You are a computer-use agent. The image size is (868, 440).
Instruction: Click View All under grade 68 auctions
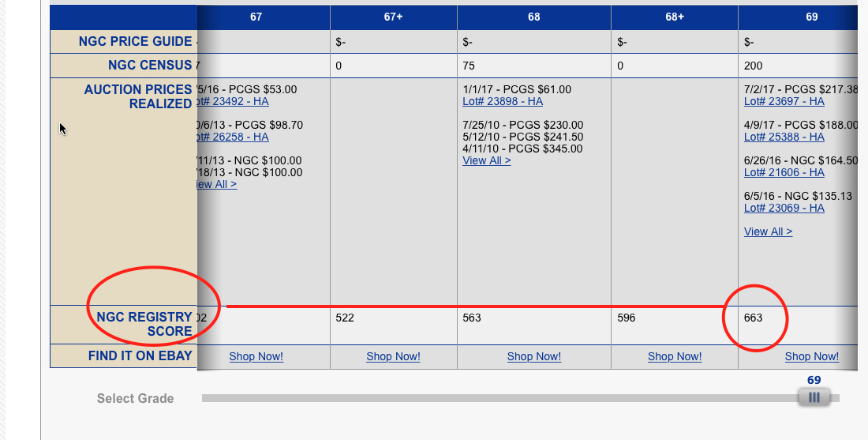(487, 160)
